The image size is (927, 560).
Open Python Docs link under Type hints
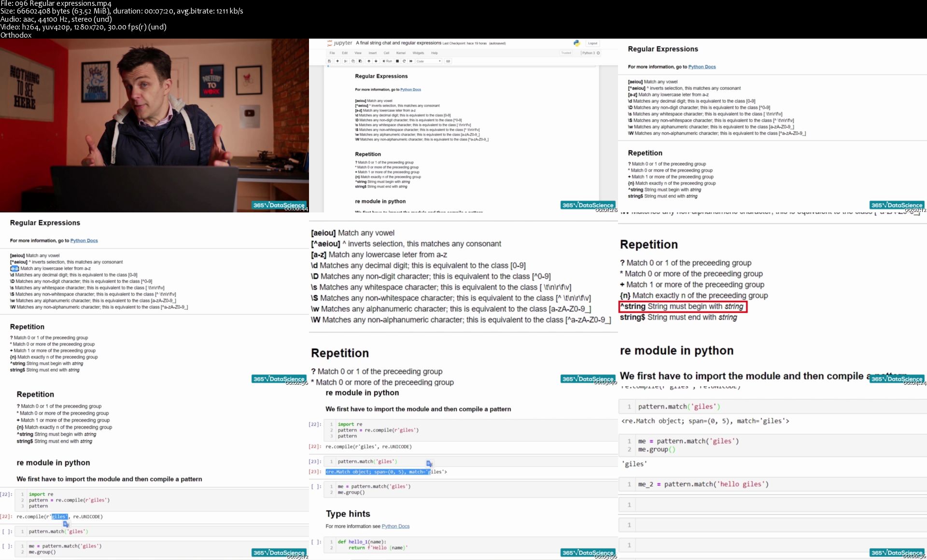click(395, 526)
